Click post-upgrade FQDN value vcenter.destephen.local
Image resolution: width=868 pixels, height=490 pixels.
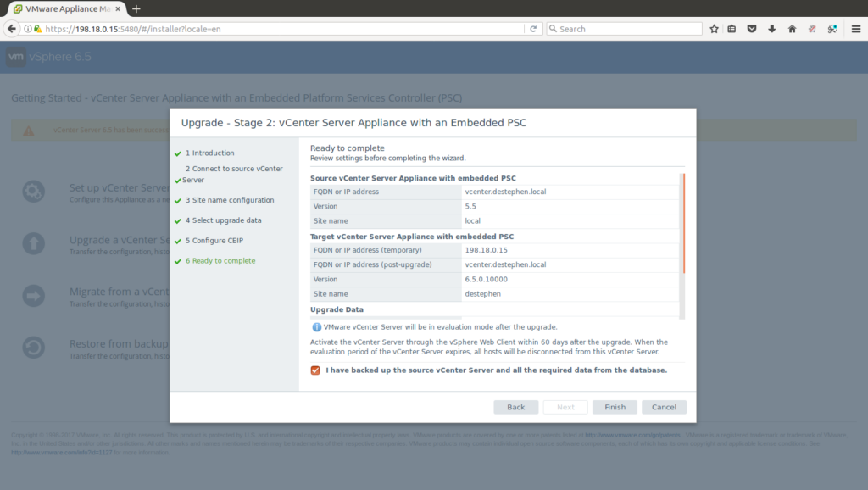pyautogui.click(x=505, y=264)
